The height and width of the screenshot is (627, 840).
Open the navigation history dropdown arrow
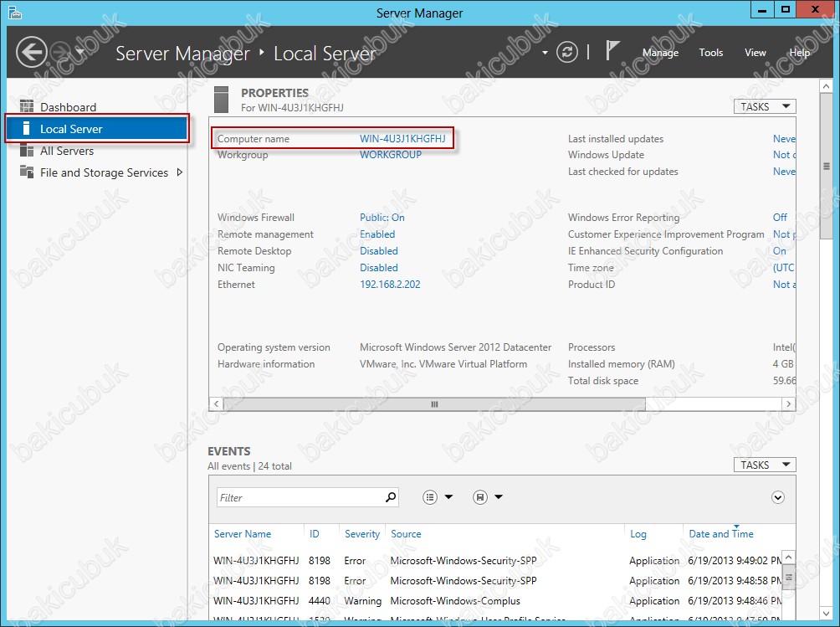click(x=79, y=51)
